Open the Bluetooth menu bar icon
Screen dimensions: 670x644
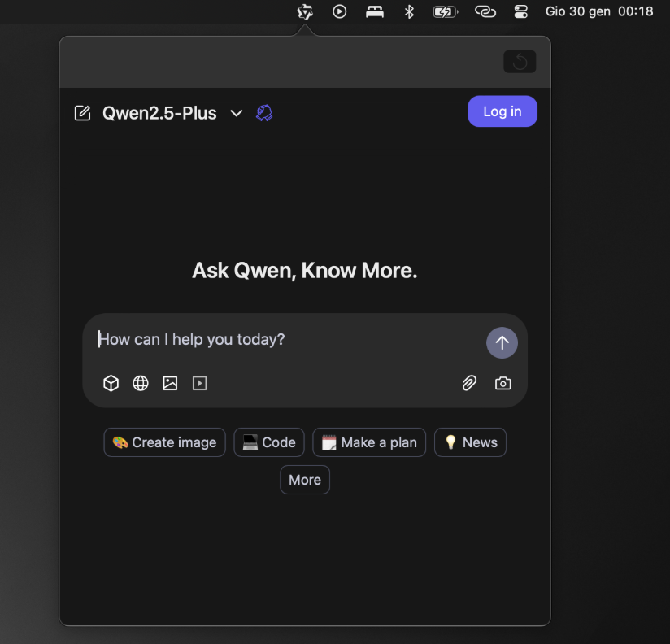click(409, 11)
